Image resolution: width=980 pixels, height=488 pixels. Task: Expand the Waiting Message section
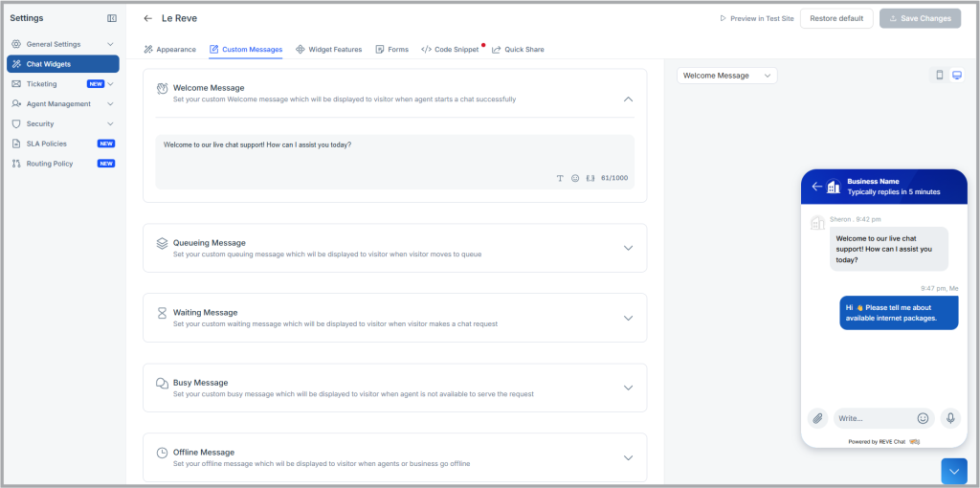click(629, 318)
